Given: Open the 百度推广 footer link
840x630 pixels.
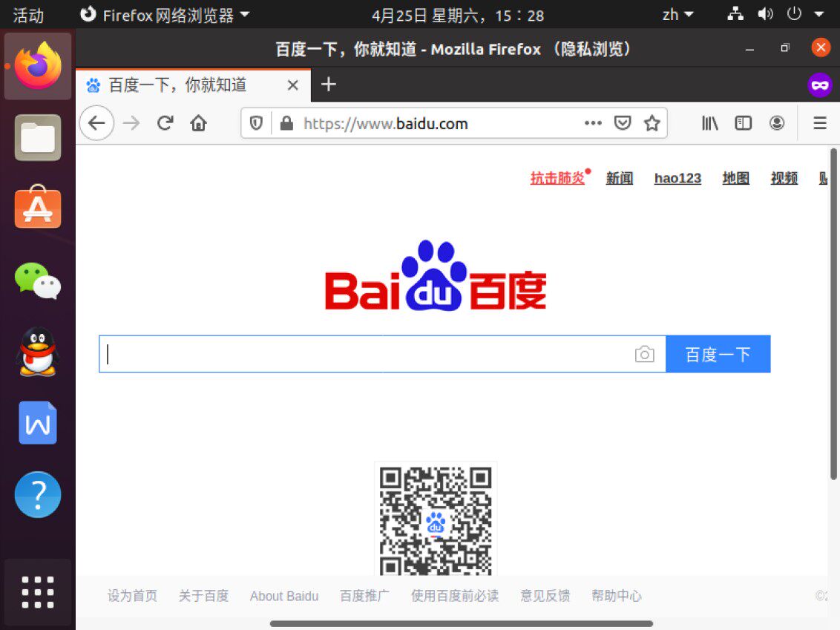Looking at the screenshot, I should tap(365, 596).
